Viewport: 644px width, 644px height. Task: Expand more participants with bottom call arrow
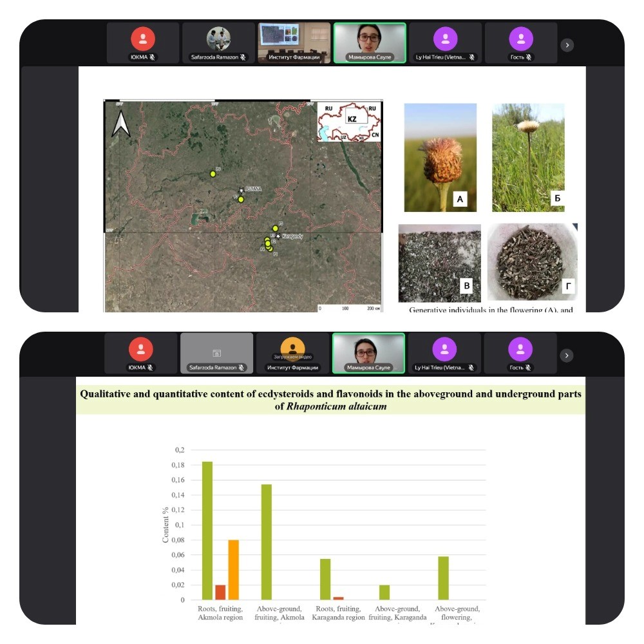click(x=566, y=355)
